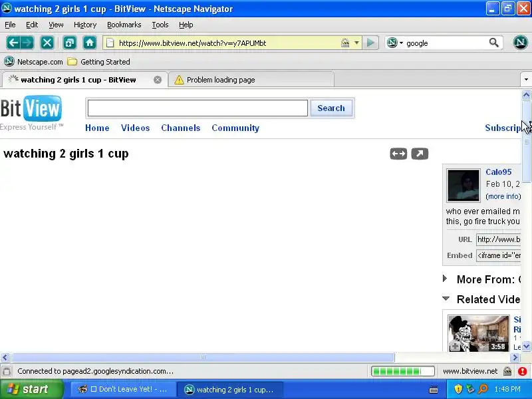This screenshot has height=399, width=532.
Task: Open search engine selector dropdown
Action: [x=402, y=43]
